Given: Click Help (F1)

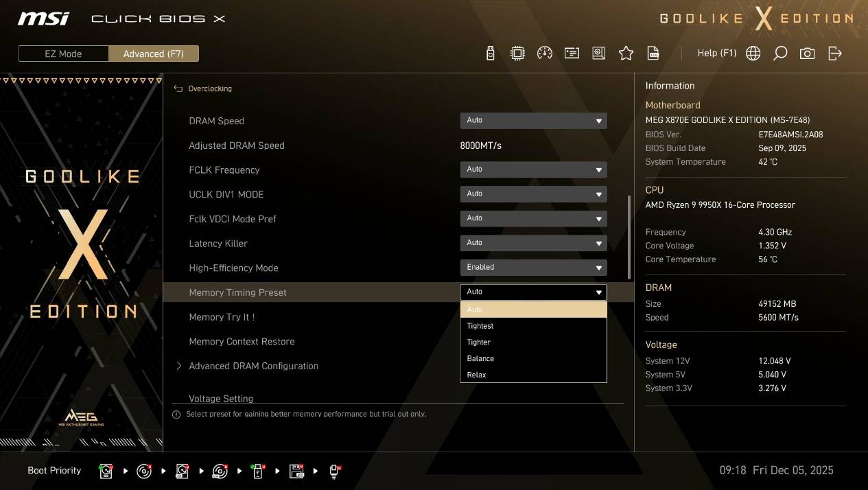Looking at the screenshot, I should (716, 54).
